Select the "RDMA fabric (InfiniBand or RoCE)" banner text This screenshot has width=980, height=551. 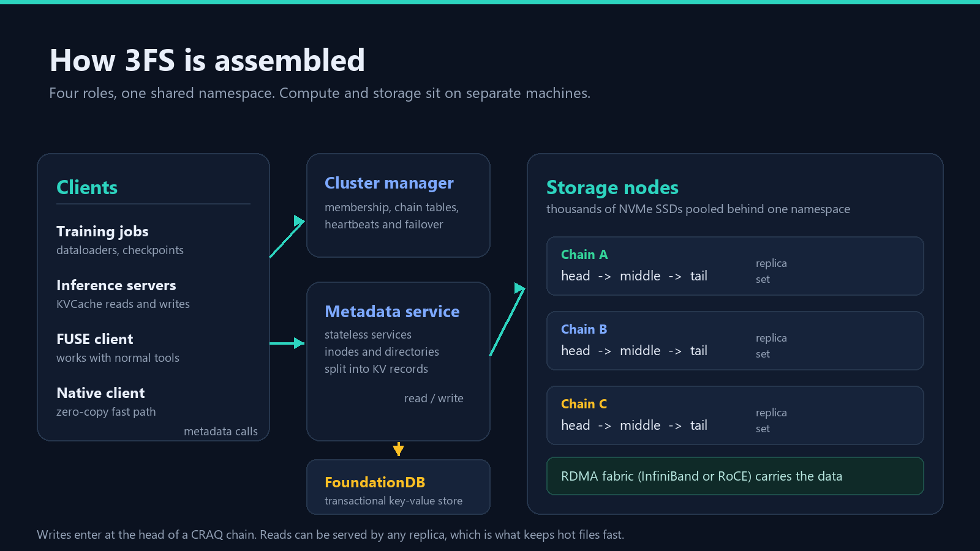701,476
